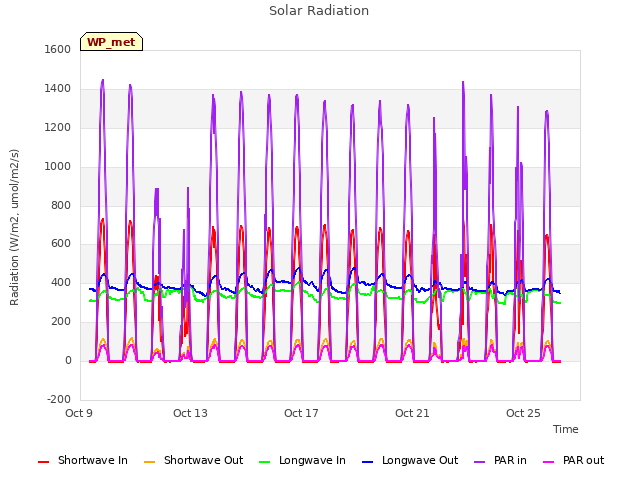Click the 0 y-axis tick label
This screenshot has height=480, width=640.
coord(68,361)
